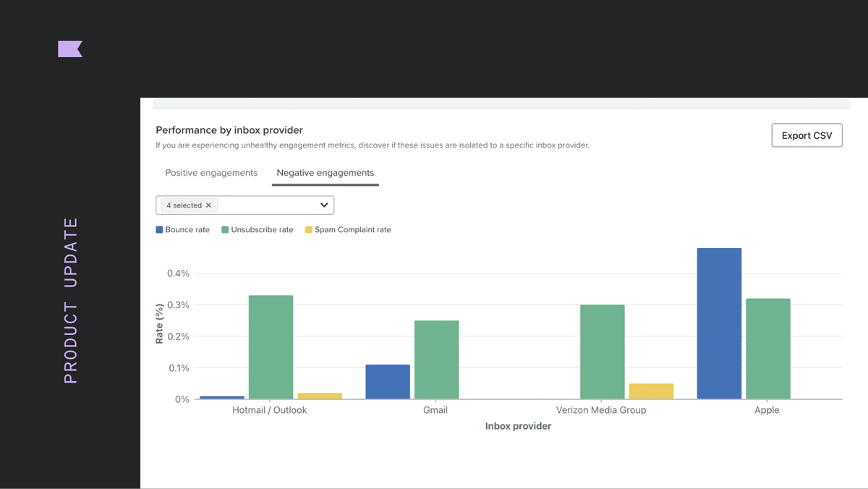
Task: Remove the '4 selected' filter via X
Action: pyautogui.click(x=208, y=205)
